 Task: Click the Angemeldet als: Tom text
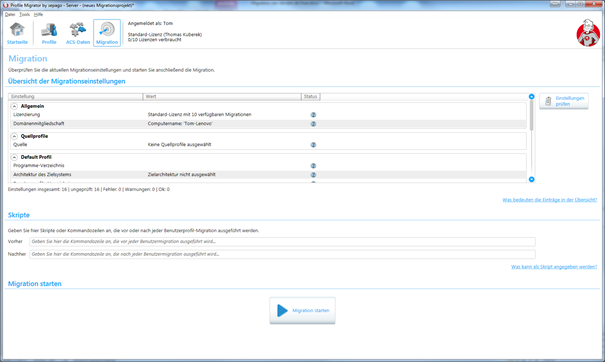(150, 24)
